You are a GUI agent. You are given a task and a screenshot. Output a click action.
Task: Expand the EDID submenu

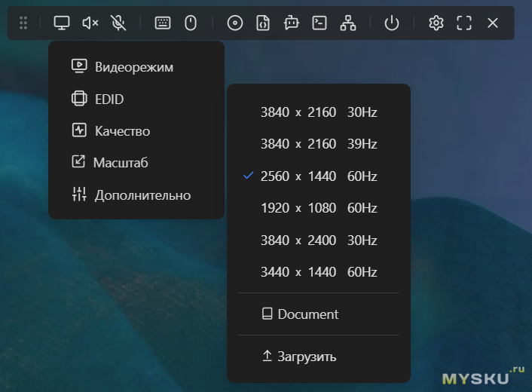point(109,100)
